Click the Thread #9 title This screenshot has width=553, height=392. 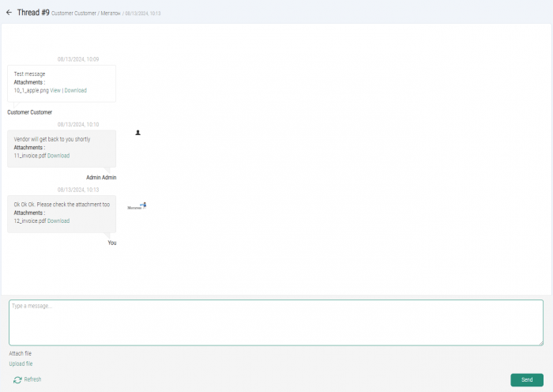click(33, 13)
